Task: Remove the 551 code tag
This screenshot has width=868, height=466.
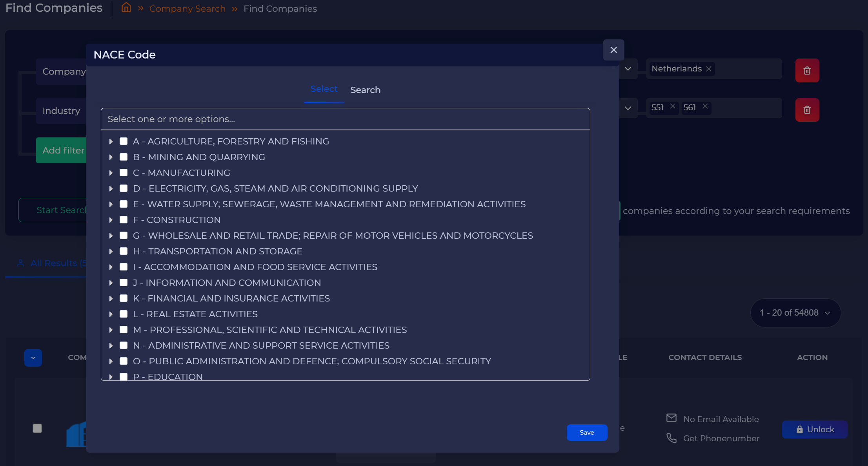Action: click(672, 106)
